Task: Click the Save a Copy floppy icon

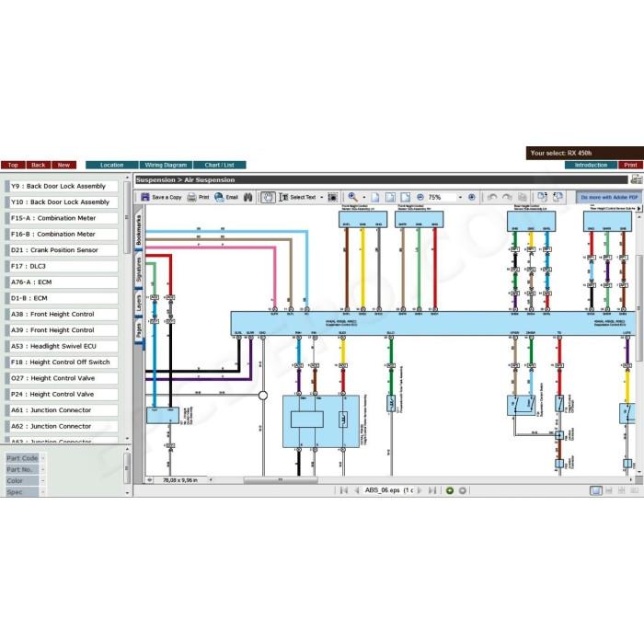Action: [145, 197]
